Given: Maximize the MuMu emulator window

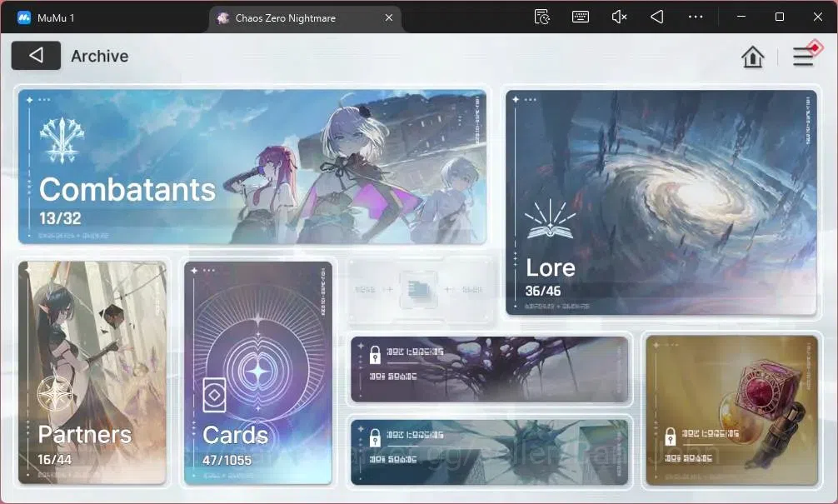Looking at the screenshot, I should coord(780,17).
